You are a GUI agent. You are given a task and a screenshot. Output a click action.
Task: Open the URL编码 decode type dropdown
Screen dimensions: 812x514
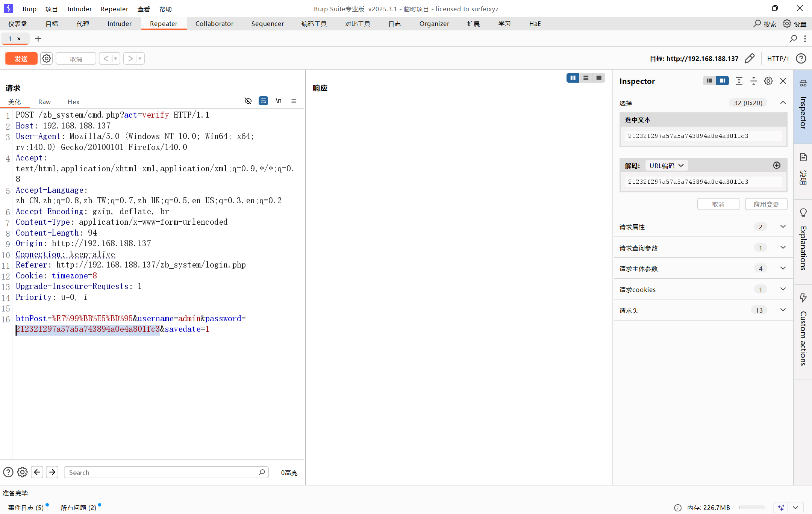tap(667, 166)
